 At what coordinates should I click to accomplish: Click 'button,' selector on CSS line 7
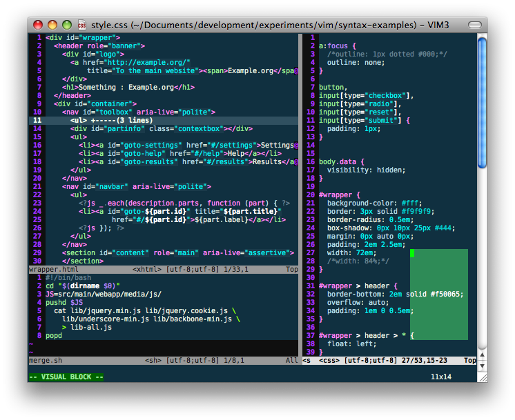[x=333, y=88]
